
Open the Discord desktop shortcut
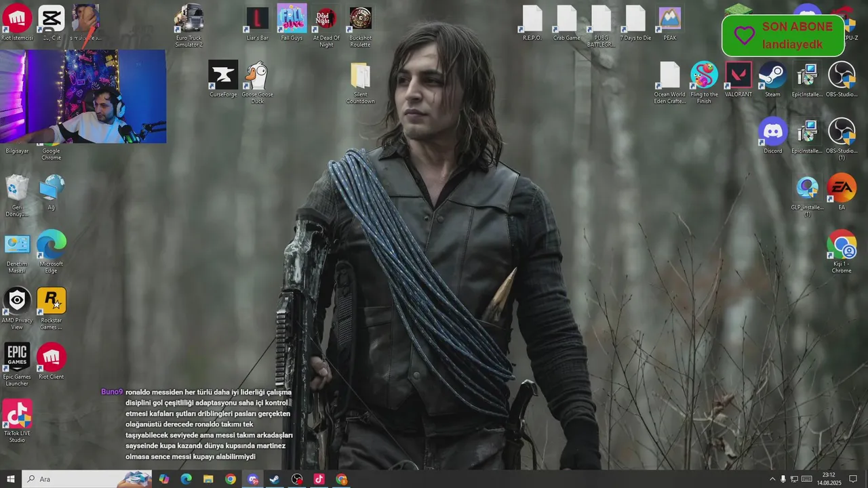point(772,136)
